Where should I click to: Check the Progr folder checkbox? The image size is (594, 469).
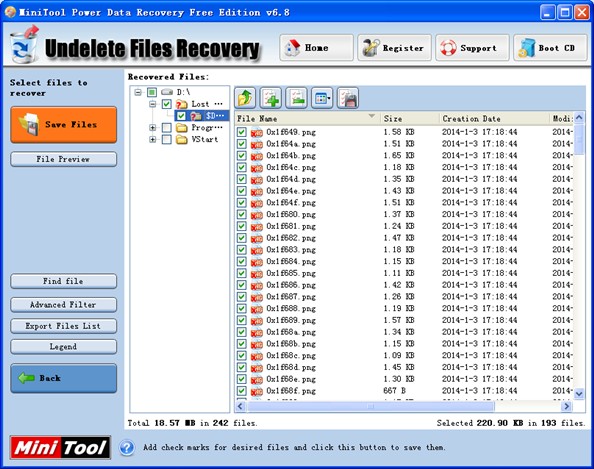click(167, 128)
